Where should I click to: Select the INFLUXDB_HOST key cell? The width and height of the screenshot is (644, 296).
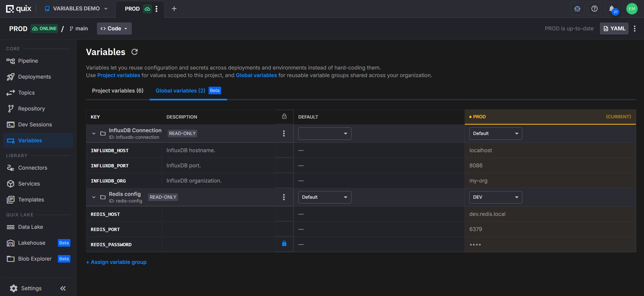point(124,150)
